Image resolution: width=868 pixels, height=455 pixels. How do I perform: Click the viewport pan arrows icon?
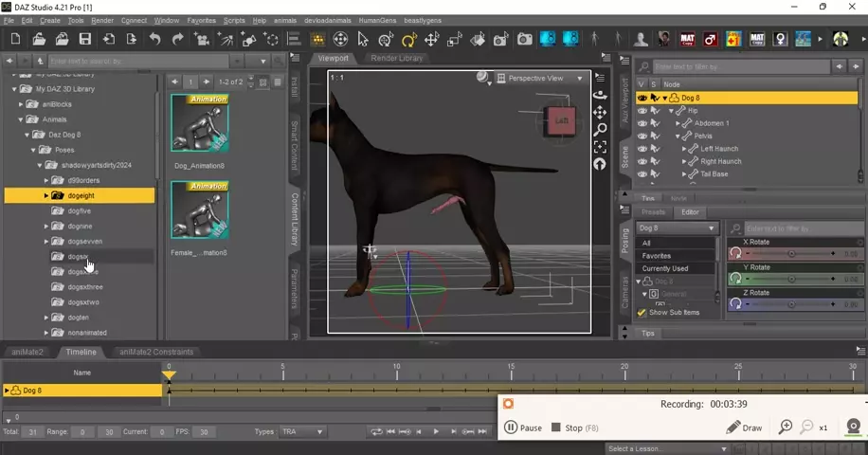[x=600, y=113]
